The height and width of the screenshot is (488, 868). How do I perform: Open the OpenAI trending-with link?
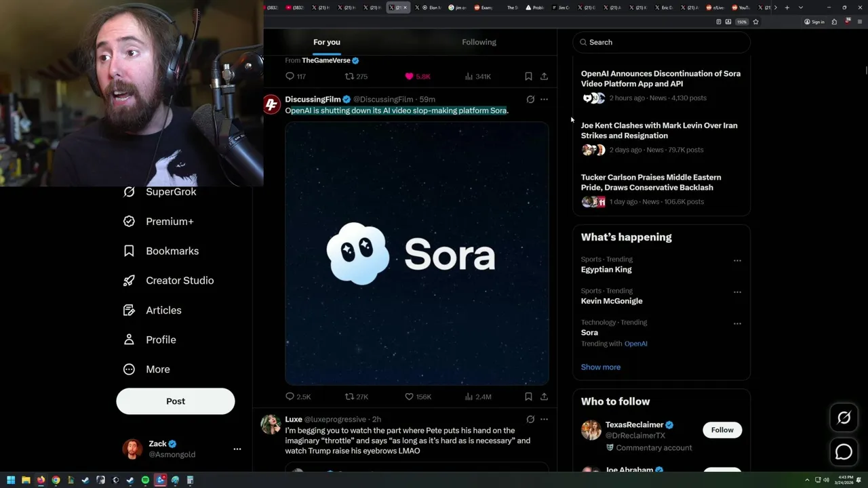[636, 344]
